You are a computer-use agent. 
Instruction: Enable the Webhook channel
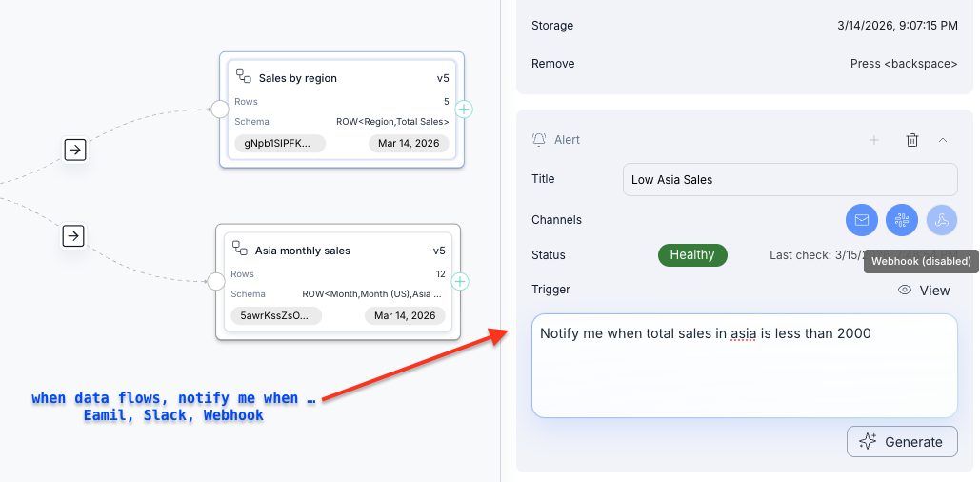point(942,220)
